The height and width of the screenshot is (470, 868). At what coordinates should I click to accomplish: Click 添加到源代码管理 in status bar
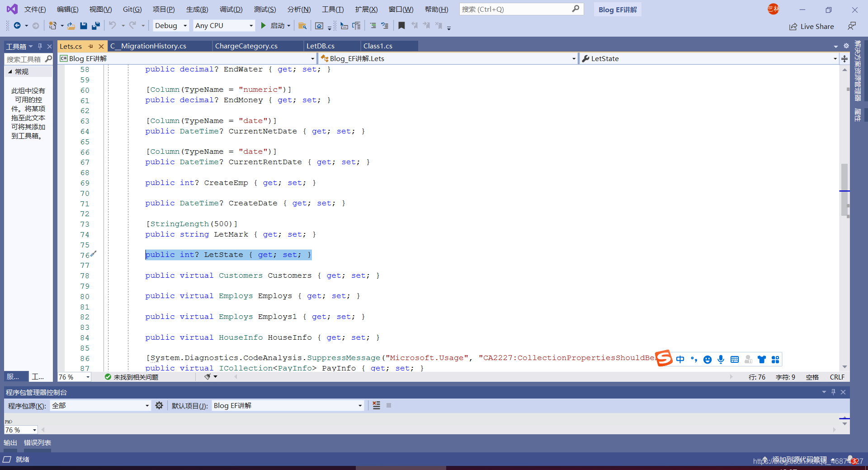pos(799,460)
